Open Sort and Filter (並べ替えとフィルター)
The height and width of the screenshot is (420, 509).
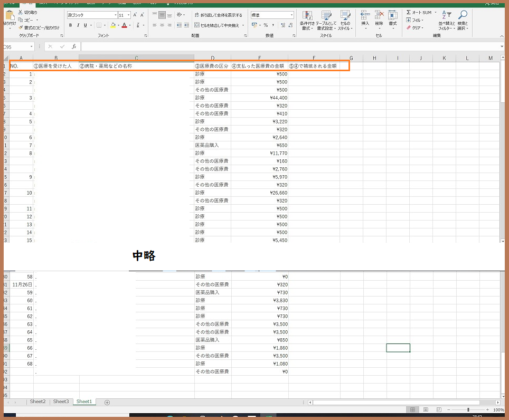447,20
